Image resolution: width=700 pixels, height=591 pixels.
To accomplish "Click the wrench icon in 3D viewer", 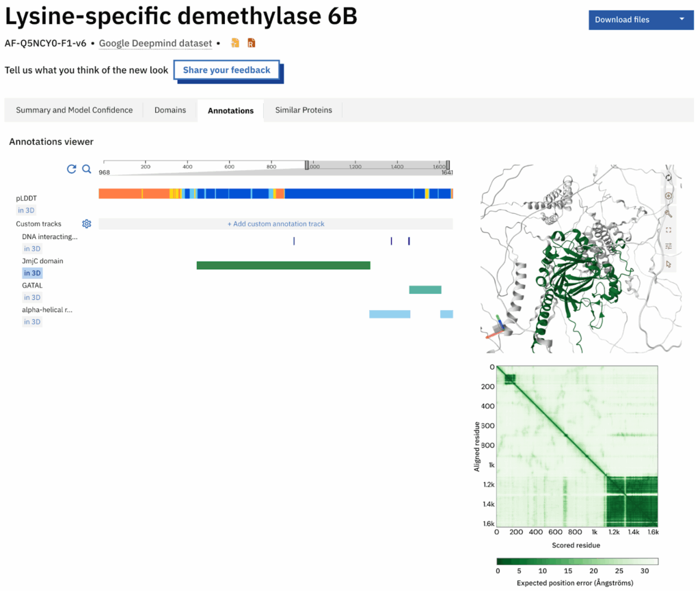I will pyautogui.click(x=668, y=212).
